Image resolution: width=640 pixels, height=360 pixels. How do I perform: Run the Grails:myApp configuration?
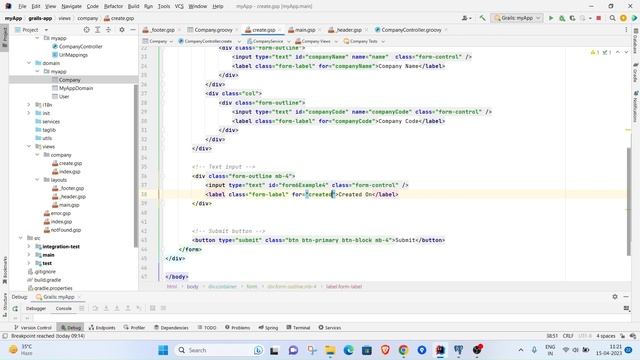551,18
